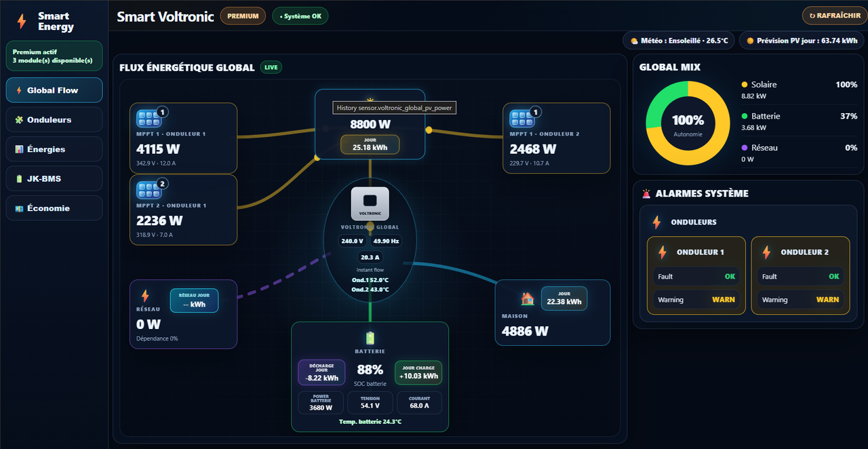Viewport: 868px width, 449px height.
Task: Click the Courant 68.0 A box
Action: click(x=419, y=403)
